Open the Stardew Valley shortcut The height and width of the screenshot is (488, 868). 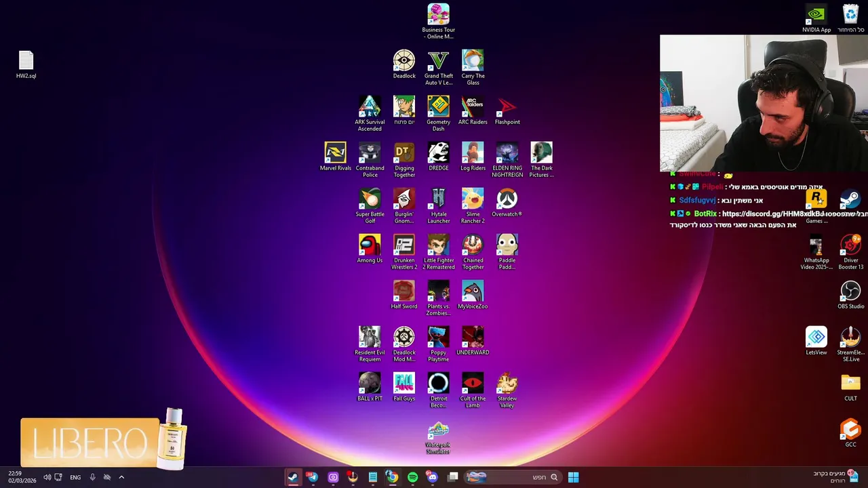[x=507, y=390]
